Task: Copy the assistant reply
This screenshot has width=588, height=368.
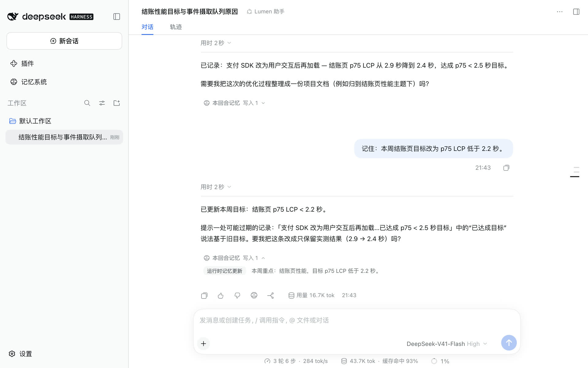Action: (x=204, y=296)
